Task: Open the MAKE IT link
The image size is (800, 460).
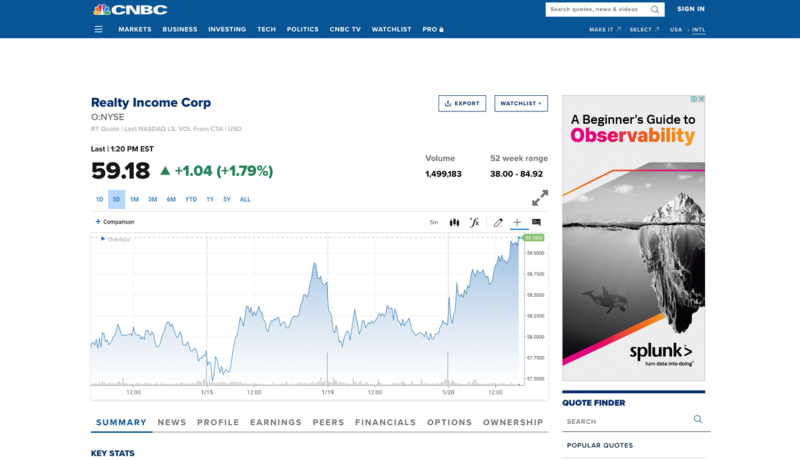Action: coord(605,30)
